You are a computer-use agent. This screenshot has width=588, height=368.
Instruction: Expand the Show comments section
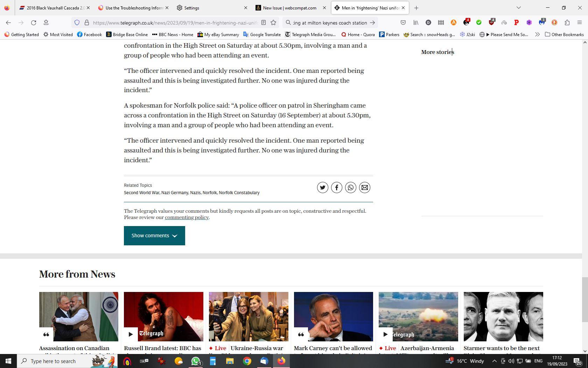154,236
